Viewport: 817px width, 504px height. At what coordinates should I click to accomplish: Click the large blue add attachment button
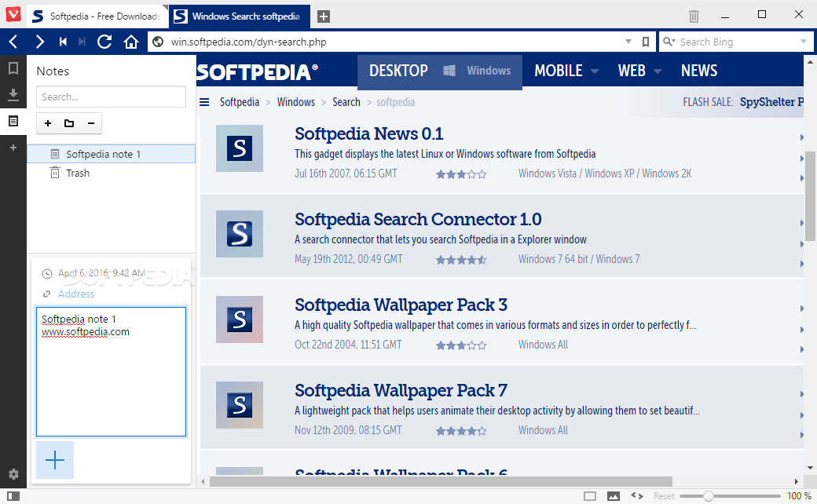tap(55, 460)
